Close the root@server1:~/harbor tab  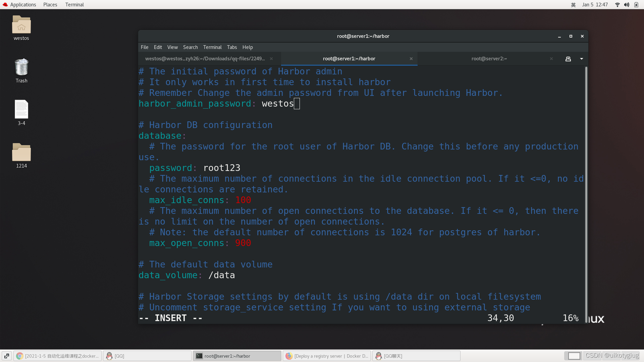[411, 59]
